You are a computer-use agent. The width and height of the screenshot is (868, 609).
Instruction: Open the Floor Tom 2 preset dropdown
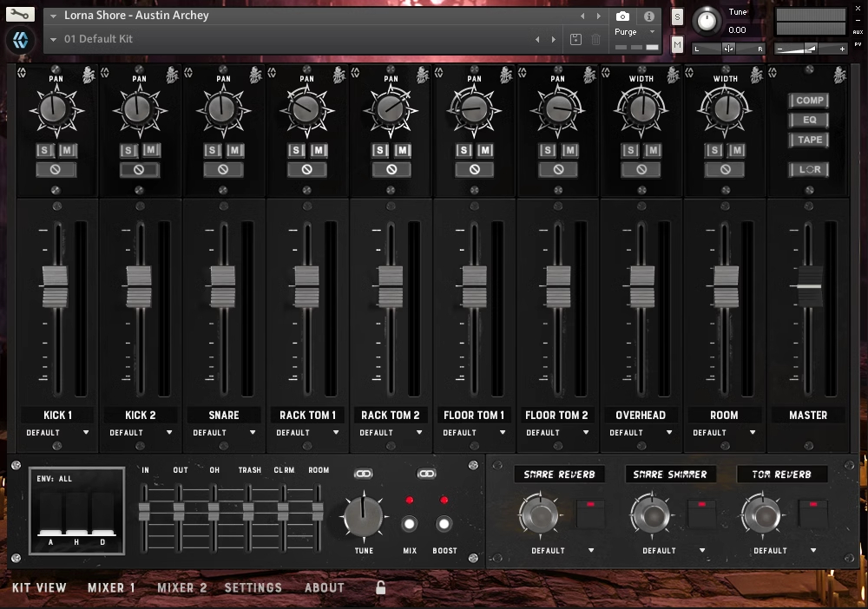tap(557, 433)
